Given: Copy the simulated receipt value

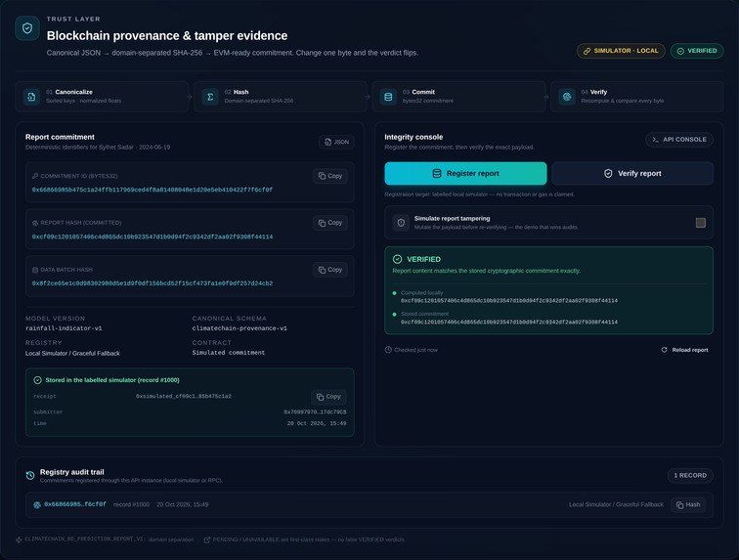Looking at the screenshot, I should point(328,397).
